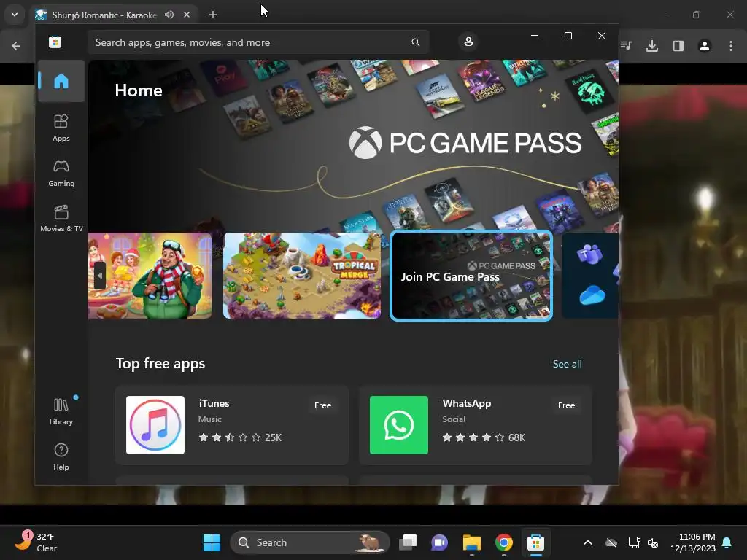747x560 pixels.
Task: Close the Shunjô Romantic browser tab
Action: pyautogui.click(x=187, y=15)
